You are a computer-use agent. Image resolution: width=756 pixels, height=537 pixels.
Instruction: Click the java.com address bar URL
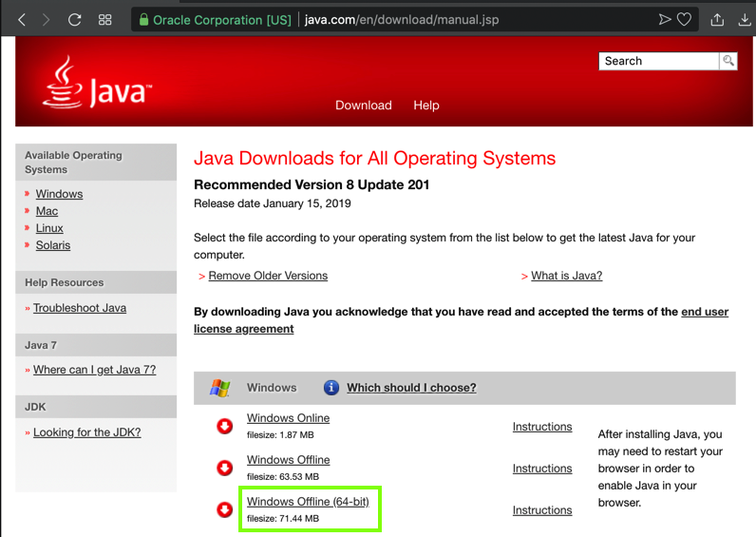point(402,19)
